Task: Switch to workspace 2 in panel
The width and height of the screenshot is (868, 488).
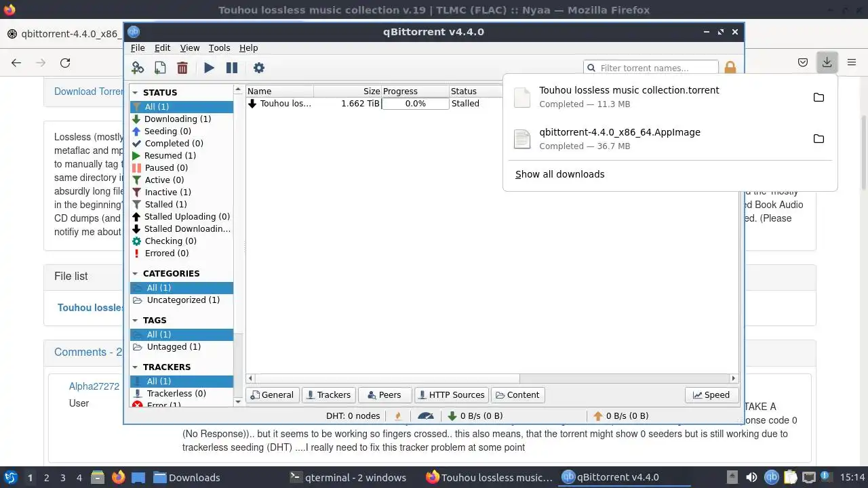Action: pyautogui.click(x=46, y=477)
